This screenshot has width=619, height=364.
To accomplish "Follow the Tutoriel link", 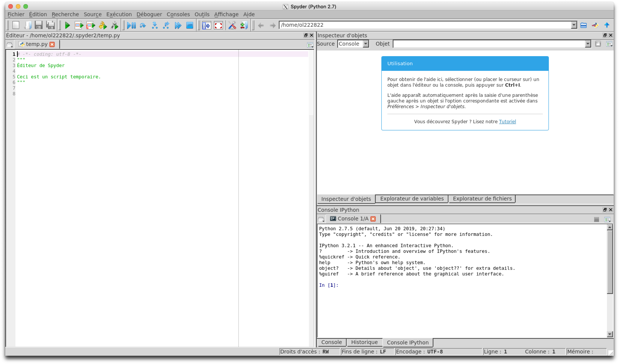I will (x=507, y=122).
